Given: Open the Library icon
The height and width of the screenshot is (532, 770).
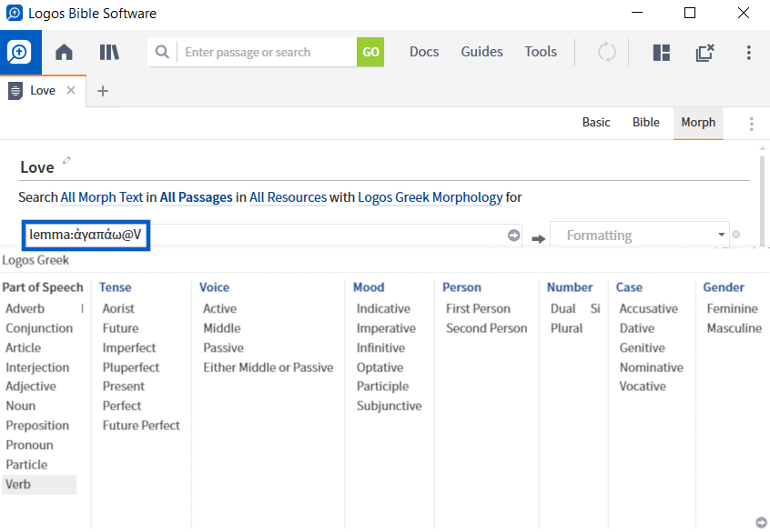Looking at the screenshot, I should click(108, 52).
